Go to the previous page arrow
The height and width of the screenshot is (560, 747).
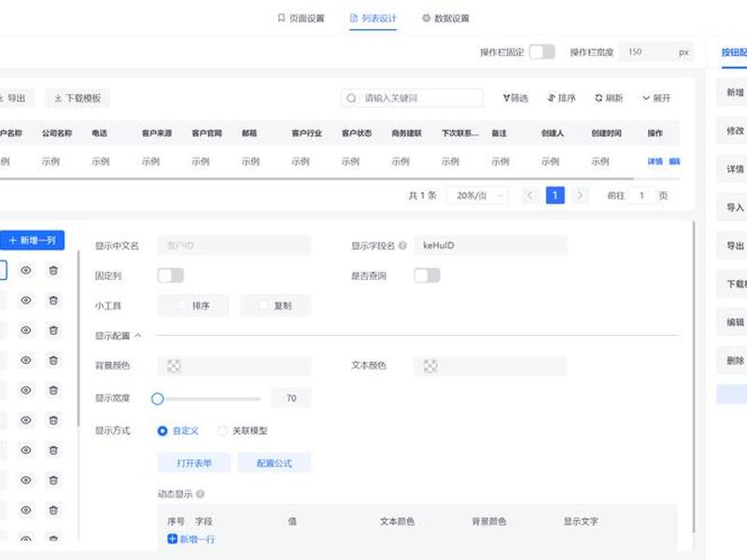[x=529, y=195]
